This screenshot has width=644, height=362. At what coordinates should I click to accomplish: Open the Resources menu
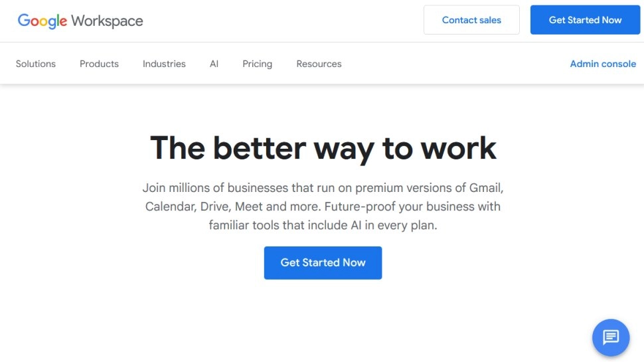[x=319, y=64]
